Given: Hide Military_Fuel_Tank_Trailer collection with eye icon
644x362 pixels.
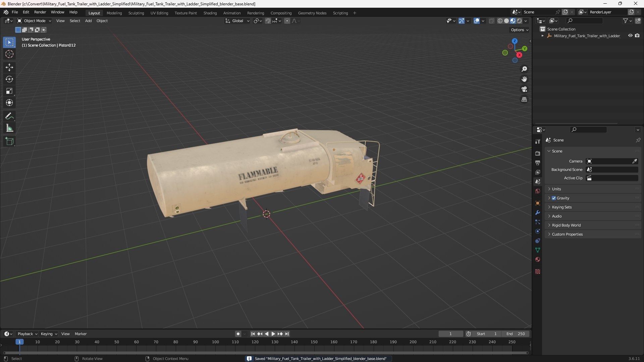Looking at the screenshot, I should (630, 36).
